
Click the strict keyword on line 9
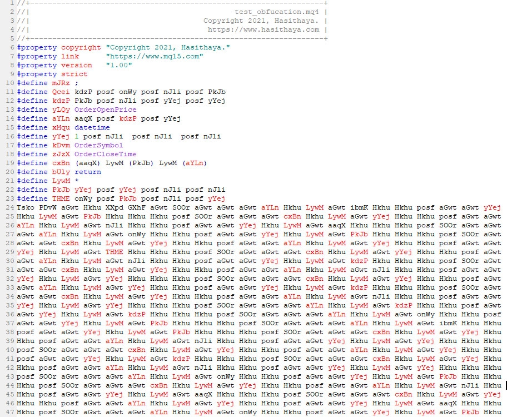(74, 74)
